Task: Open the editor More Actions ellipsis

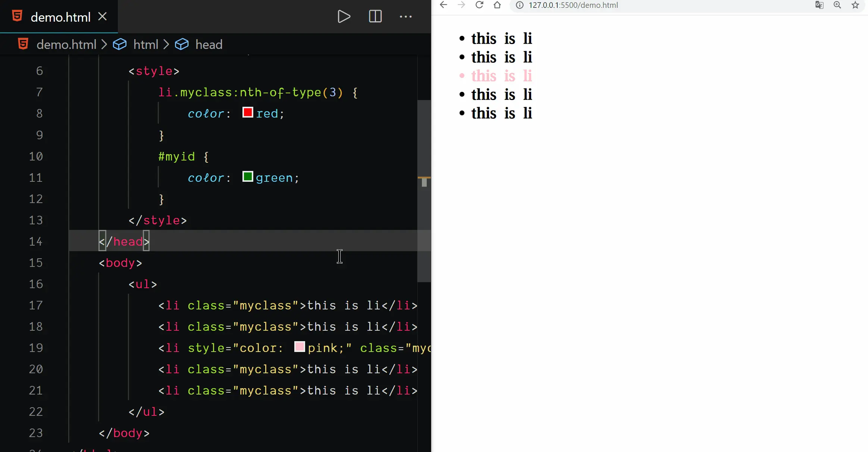Action: coord(405,16)
